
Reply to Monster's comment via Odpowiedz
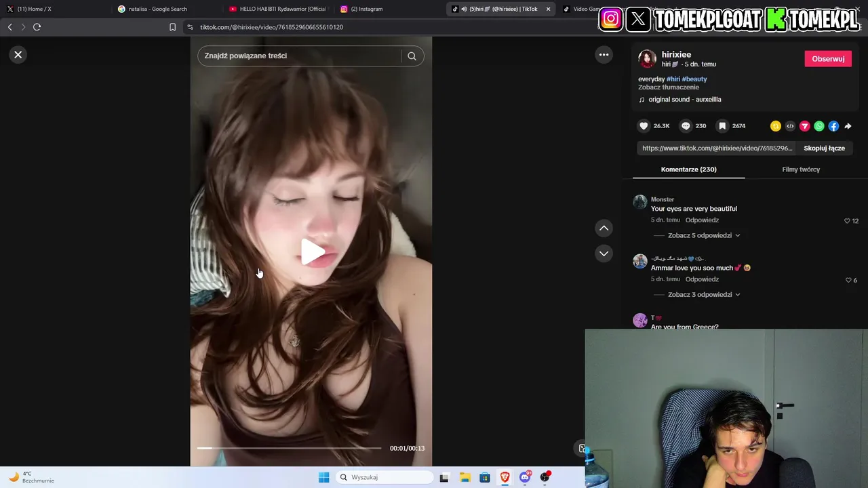point(702,220)
